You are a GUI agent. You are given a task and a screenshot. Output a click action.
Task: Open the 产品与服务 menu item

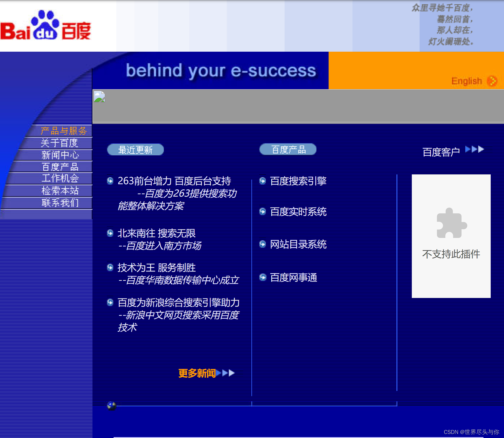point(64,131)
